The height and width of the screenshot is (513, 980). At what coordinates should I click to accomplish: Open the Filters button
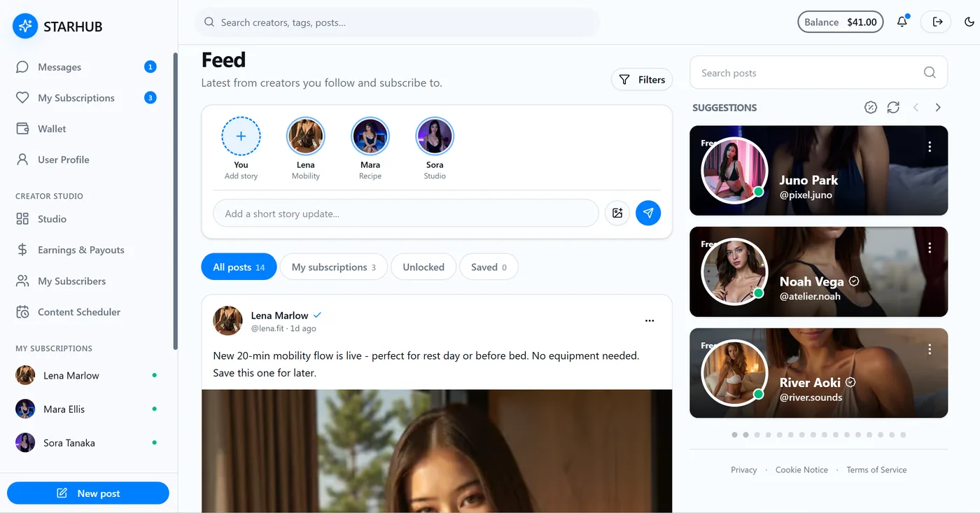tap(642, 80)
